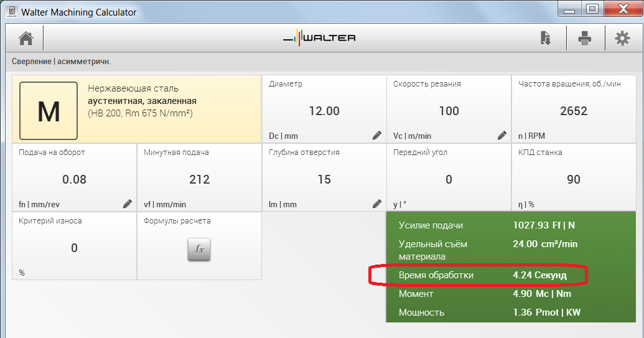The width and height of the screenshot is (644, 338).
Task: Edit the diameter Dc pencil icon
Action: [x=377, y=135]
